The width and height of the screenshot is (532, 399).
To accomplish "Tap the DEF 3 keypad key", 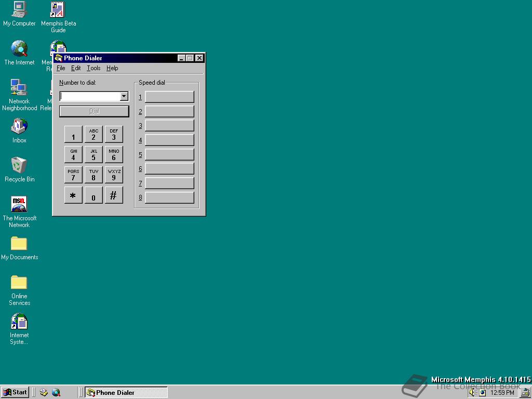I will coord(114,135).
